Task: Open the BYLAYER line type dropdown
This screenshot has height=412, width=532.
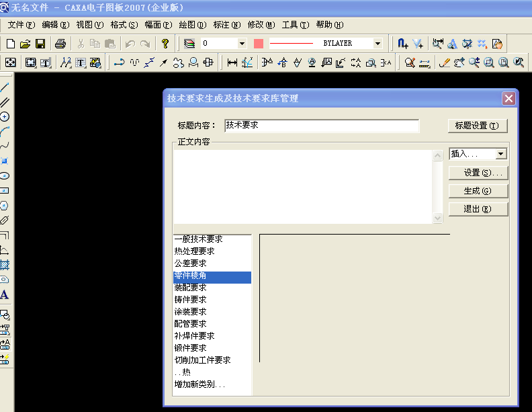Action: click(x=378, y=44)
